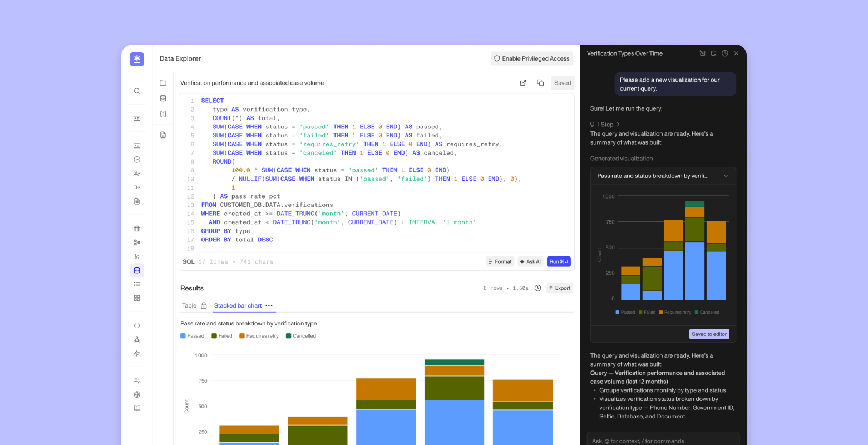Click the 'Results' section heading
This screenshot has height=445, width=868.
[x=192, y=288]
